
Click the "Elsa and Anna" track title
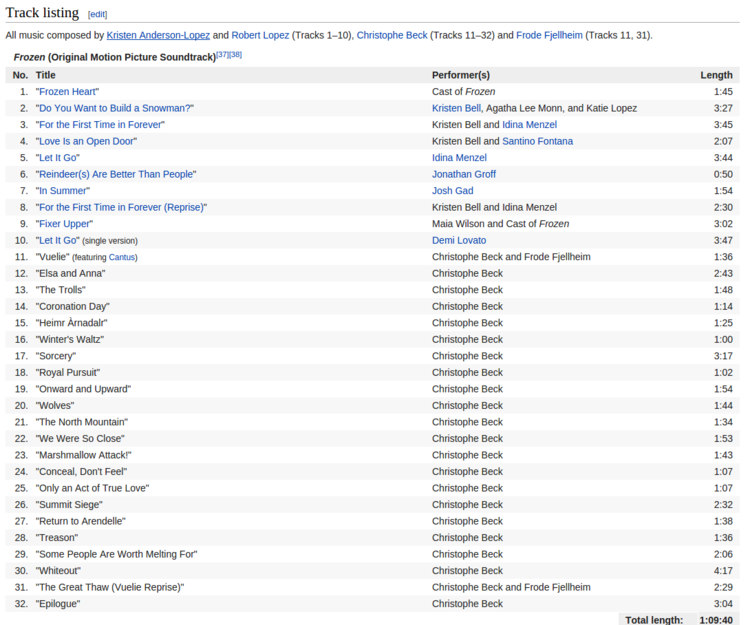pyautogui.click(x=70, y=274)
